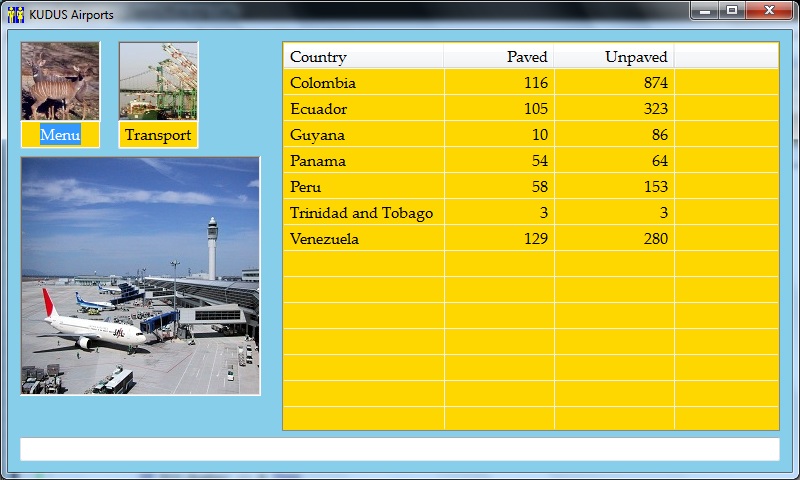
Task: Sort by the Paved column header
Action: pyautogui.click(x=499, y=57)
